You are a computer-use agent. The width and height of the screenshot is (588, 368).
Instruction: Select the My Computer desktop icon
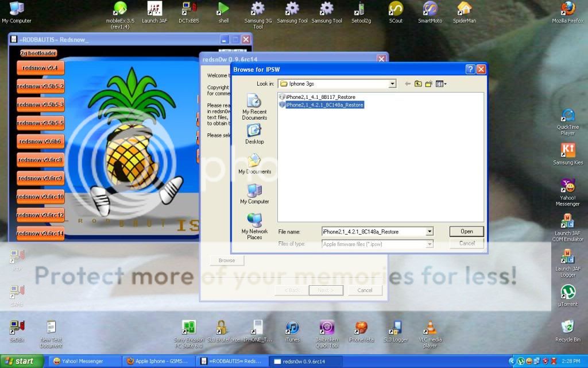click(17, 12)
